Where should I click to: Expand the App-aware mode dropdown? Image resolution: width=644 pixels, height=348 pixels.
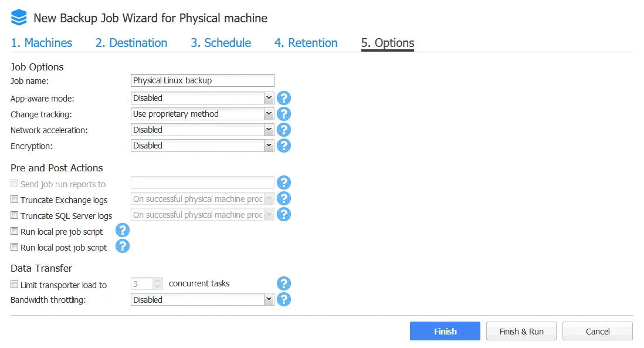coord(269,98)
